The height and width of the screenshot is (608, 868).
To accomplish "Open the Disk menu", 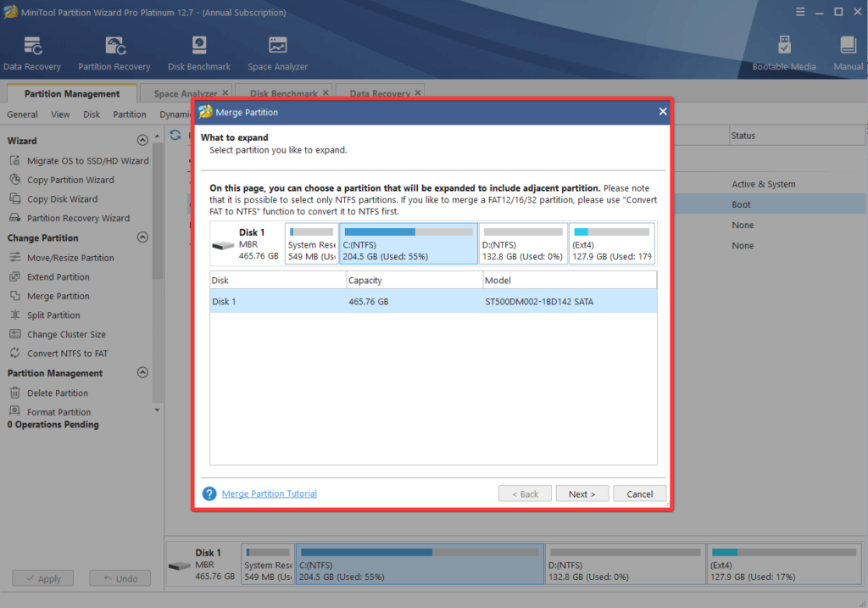I will point(92,114).
